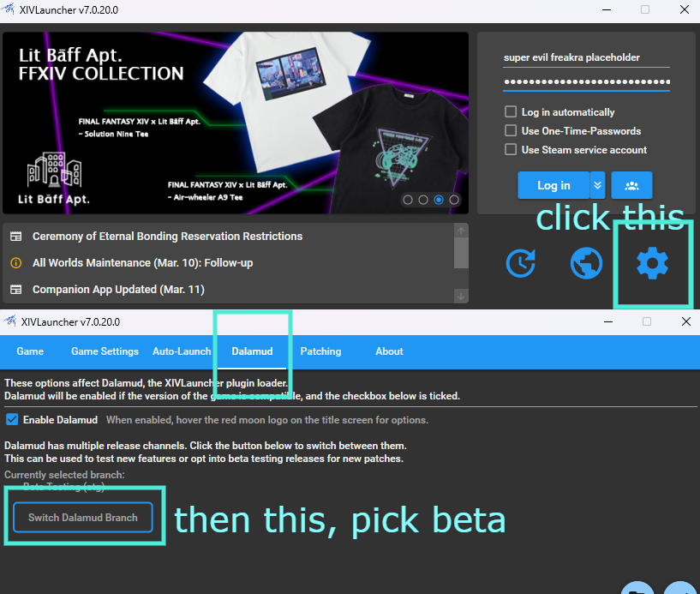This screenshot has height=594, width=700.
Task: Focus the password input field
Action: click(x=586, y=81)
